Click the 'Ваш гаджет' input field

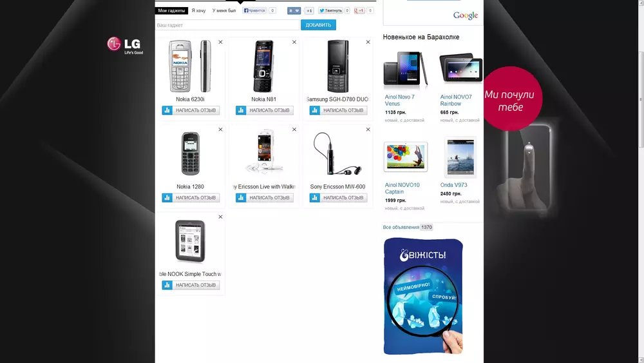(227, 25)
